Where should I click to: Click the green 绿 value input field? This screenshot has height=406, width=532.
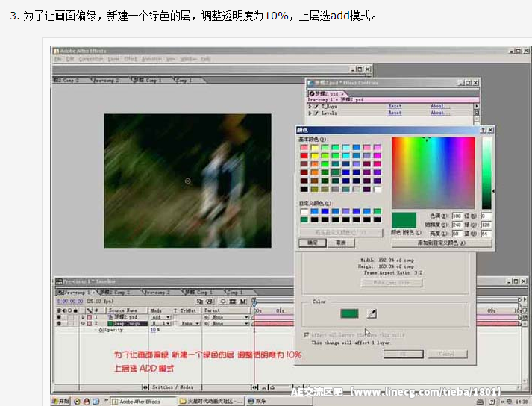coord(486,225)
